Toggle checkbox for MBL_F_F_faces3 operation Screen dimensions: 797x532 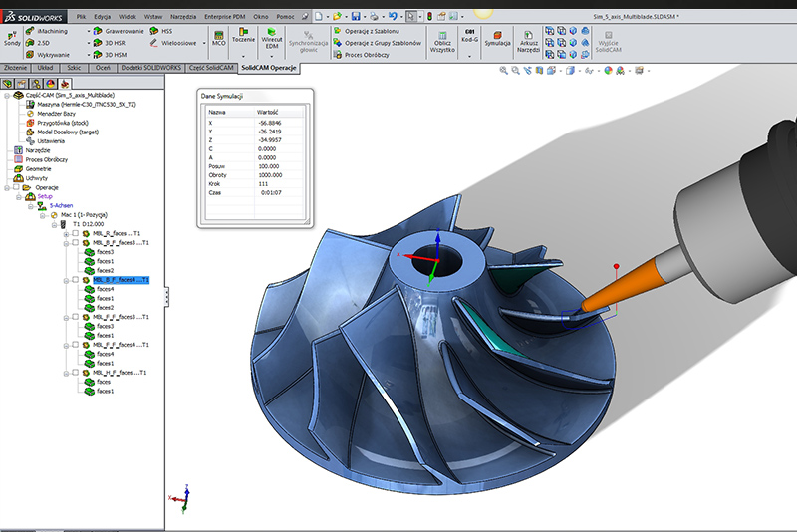[76, 317]
